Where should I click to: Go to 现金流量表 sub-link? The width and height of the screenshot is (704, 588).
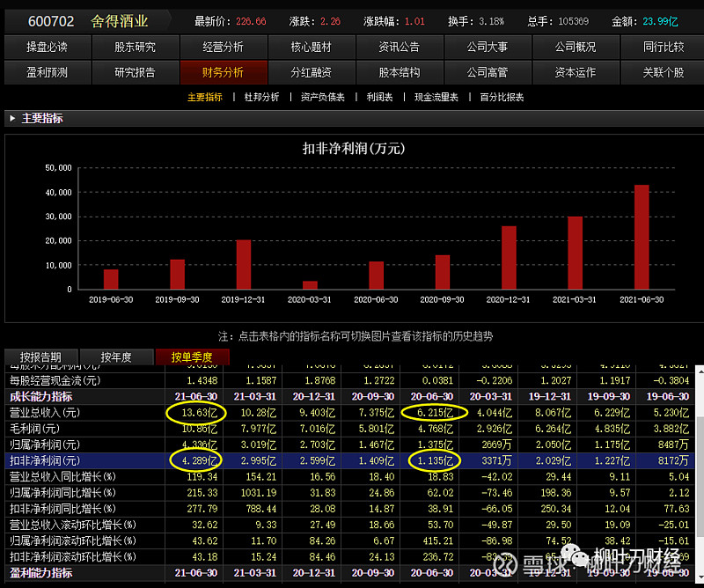tap(436, 97)
